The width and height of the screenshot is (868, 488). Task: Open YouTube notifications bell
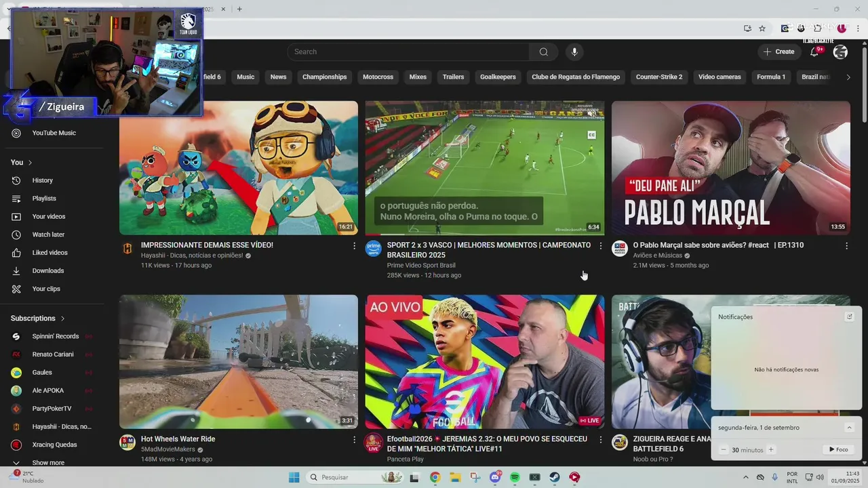[x=815, y=52]
